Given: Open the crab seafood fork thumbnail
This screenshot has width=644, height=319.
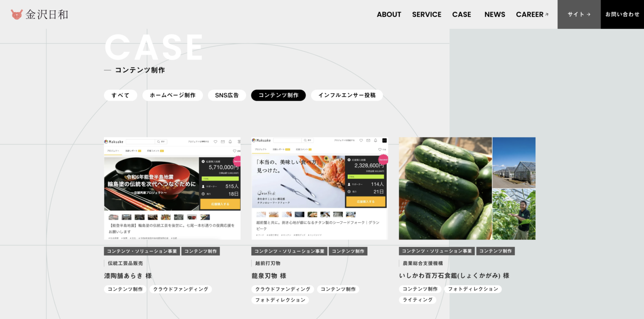Looking at the screenshot, I should tap(319, 188).
